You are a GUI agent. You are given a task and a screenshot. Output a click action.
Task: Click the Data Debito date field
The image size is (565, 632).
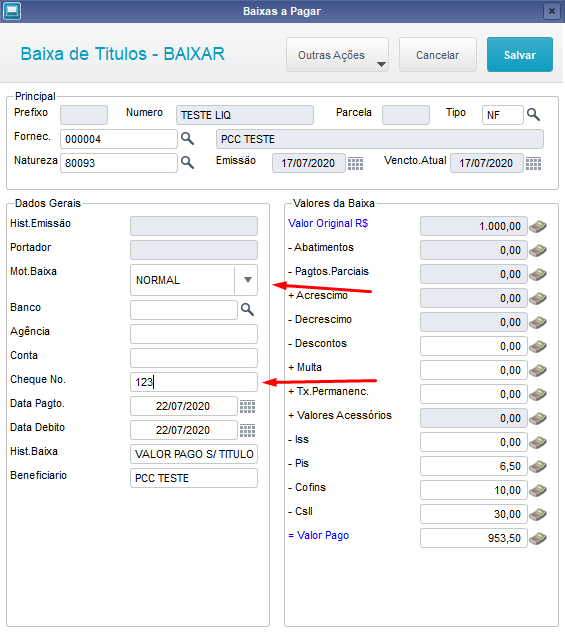(184, 430)
